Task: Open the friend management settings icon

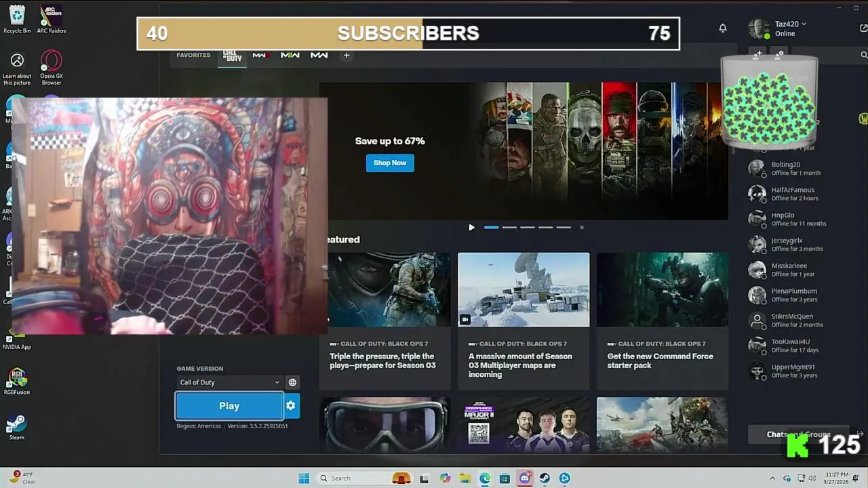Action: [780, 53]
